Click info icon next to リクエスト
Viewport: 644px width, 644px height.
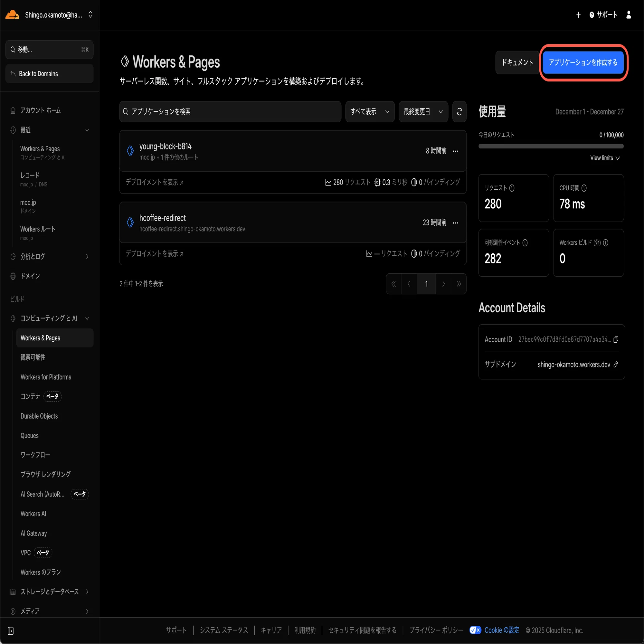pyautogui.click(x=512, y=188)
